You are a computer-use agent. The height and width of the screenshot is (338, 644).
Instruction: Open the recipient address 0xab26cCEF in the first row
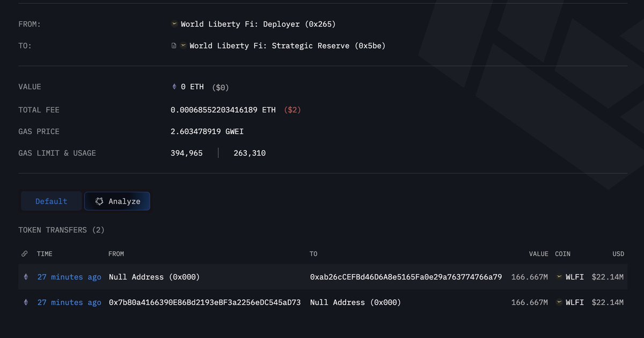point(406,277)
